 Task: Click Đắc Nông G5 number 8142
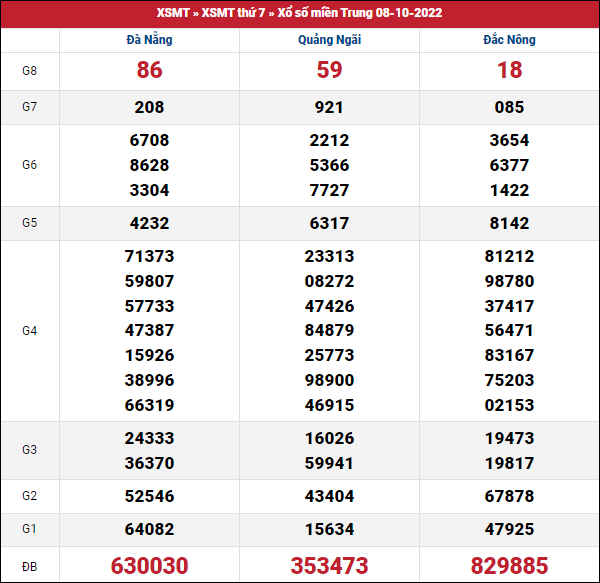click(x=509, y=223)
